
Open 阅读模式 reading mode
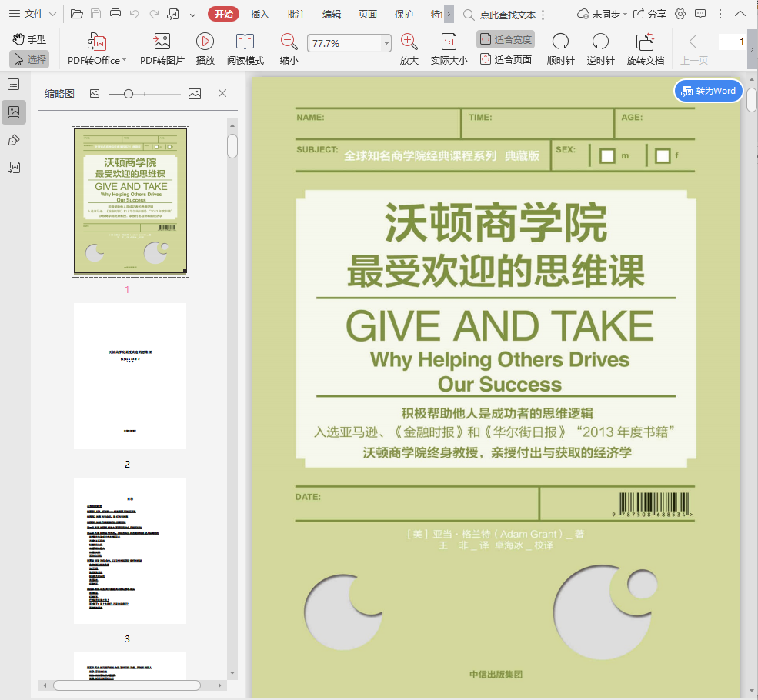point(245,42)
